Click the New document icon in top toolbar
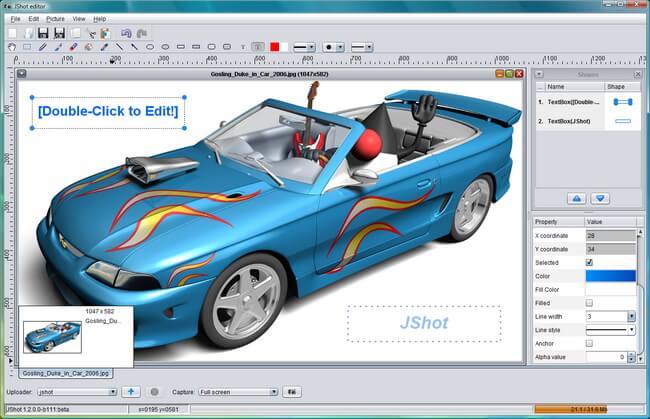 pos(13,33)
